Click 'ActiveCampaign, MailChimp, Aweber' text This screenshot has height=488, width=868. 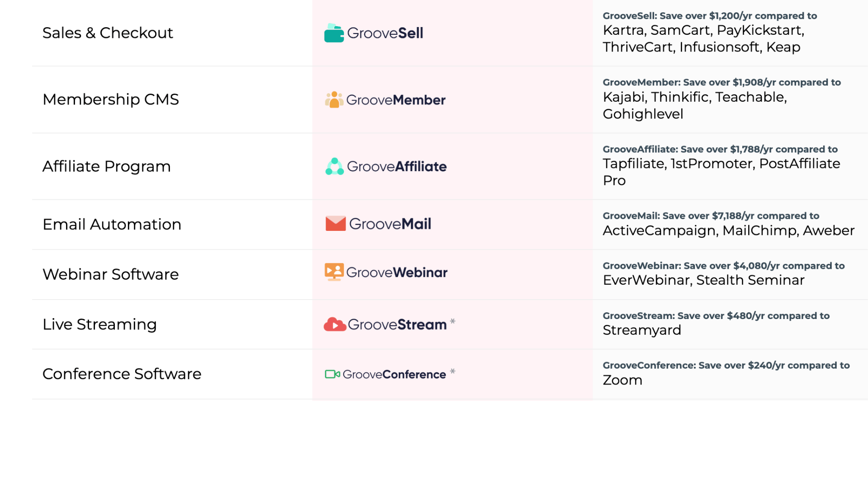coord(729,230)
